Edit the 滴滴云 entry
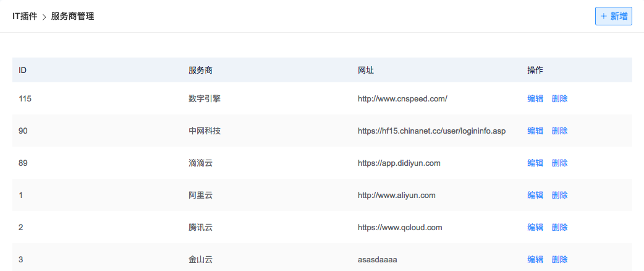644x271 pixels. tap(535, 163)
